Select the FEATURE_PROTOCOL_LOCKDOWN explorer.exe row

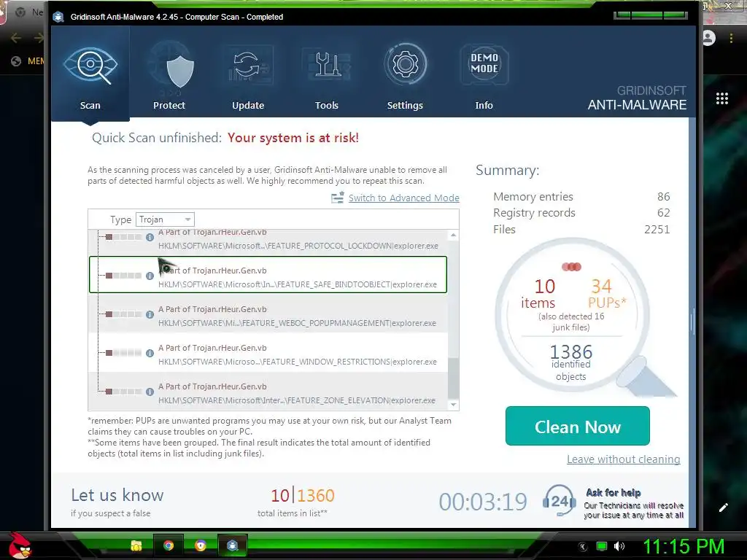point(268,242)
